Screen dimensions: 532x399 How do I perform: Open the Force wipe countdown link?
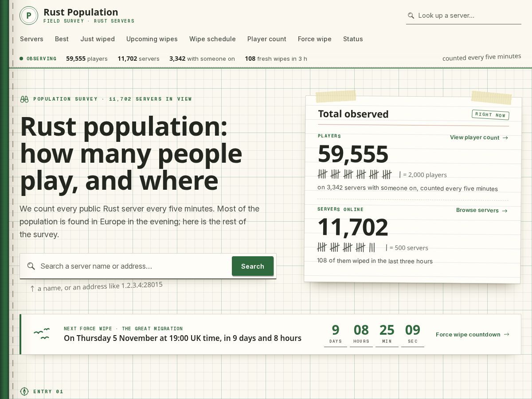point(473,334)
